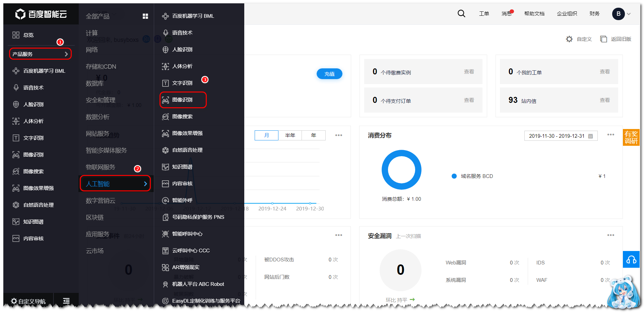This screenshot has height=313, width=644.
Task: Open more options for 消费分布 panel
Action: coord(611,134)
